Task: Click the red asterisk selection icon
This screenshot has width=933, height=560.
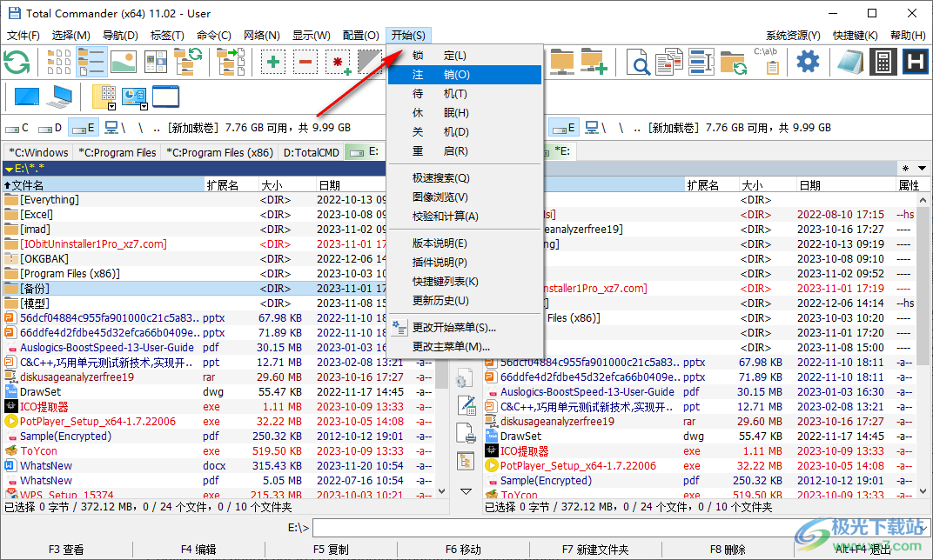Action: (338, 62)
